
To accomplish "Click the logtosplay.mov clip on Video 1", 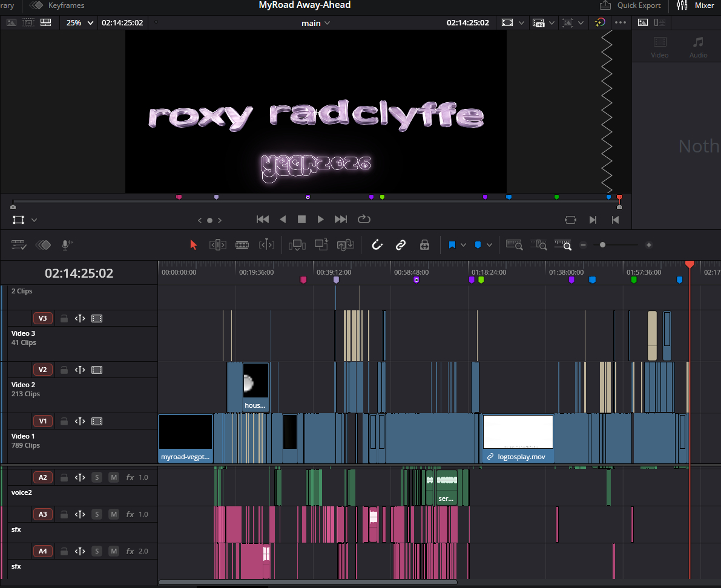I will click(518, 439).
